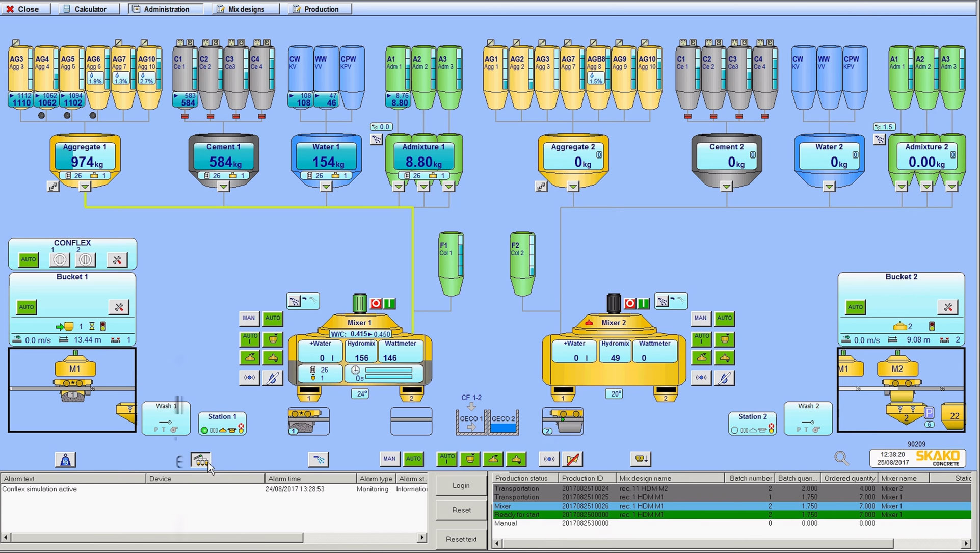Open the Aggregate 1 discharge dropdown arrow
The image size is (980, 553).
(85, 187)
